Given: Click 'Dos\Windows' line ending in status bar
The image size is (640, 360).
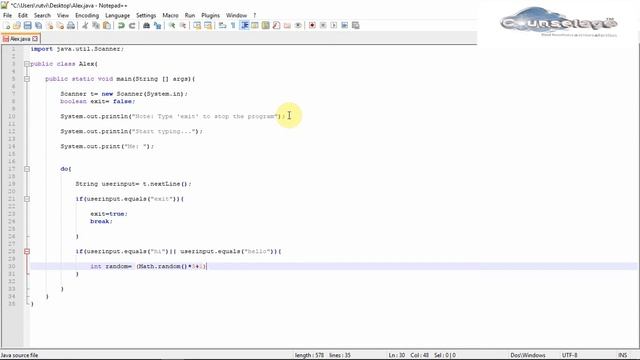Looking at the screenshot, I should pos(528,355).
